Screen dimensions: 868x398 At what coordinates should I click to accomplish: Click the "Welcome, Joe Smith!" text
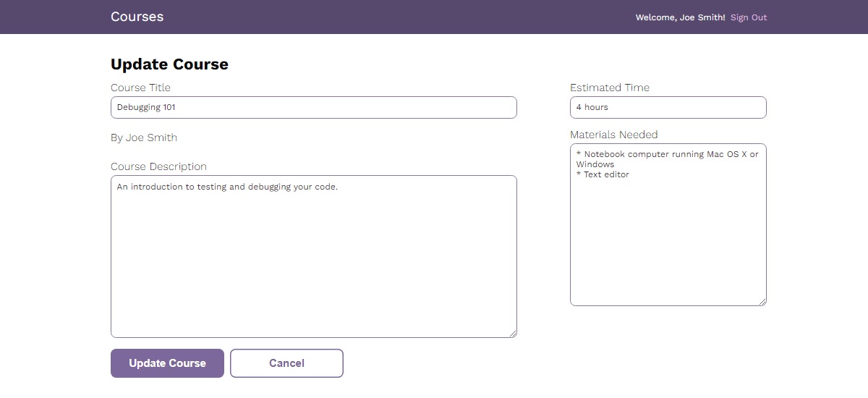coord(680,17)
